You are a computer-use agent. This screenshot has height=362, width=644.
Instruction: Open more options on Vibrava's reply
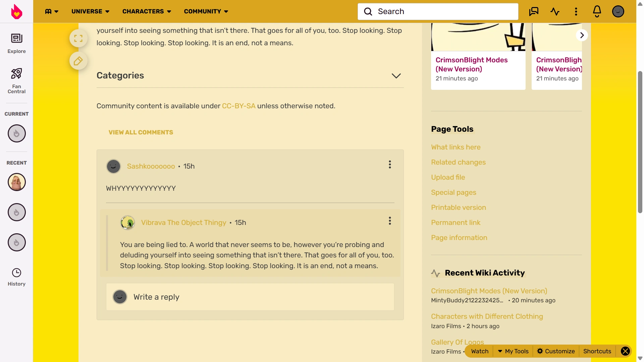click(390, 221)
